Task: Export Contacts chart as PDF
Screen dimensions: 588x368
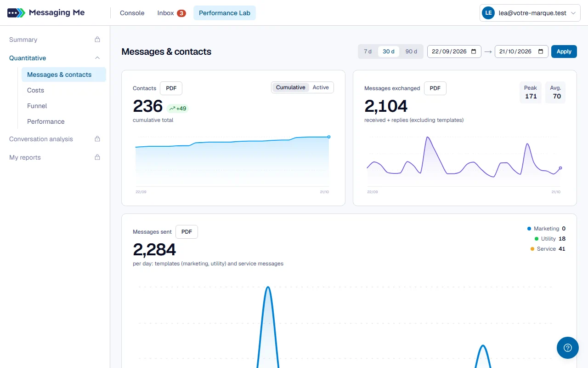Action: [171, 88]
